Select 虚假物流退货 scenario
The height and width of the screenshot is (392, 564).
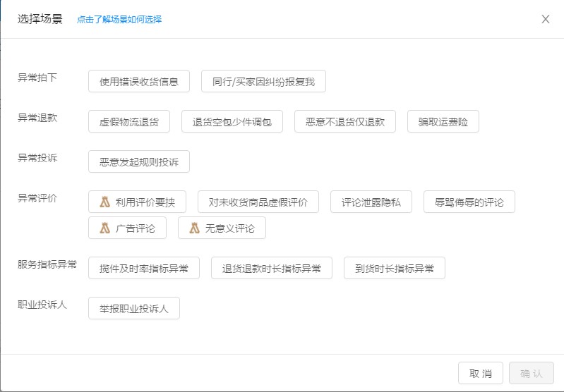click(128, 121)
